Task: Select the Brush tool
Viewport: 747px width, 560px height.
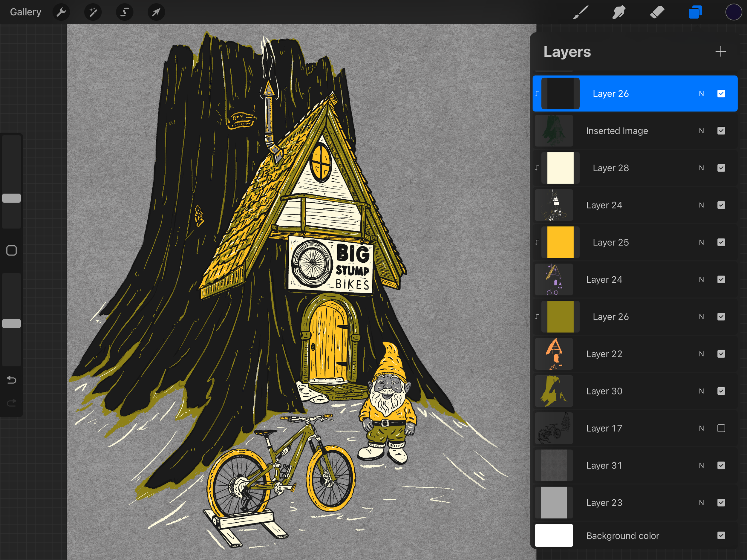Action: coord(581,13)
